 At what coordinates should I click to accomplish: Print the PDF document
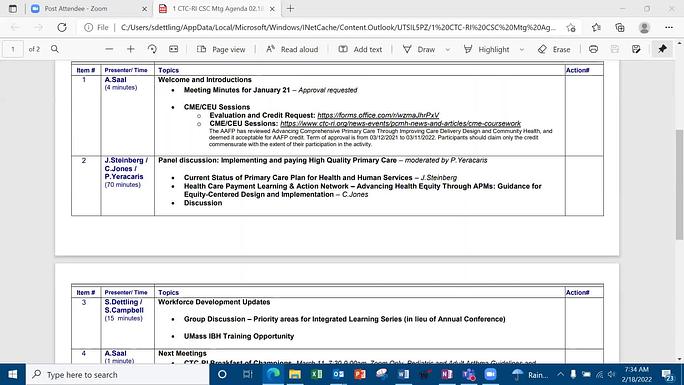pyautogui.click(x=593, y=49)
